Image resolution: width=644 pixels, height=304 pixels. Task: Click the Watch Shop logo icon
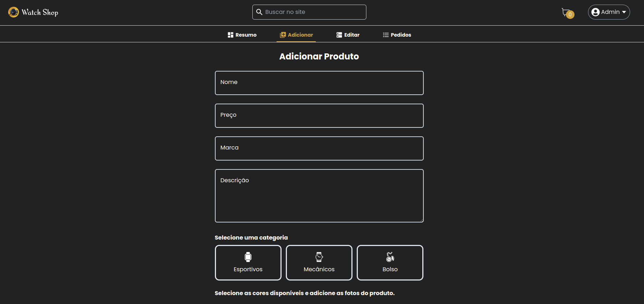coord(14,12)
